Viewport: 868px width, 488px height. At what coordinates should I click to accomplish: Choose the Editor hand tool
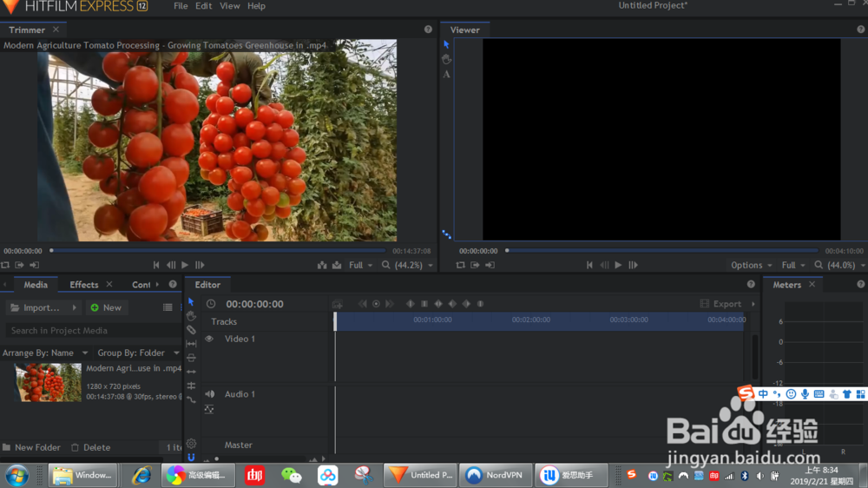pos(191,316)
